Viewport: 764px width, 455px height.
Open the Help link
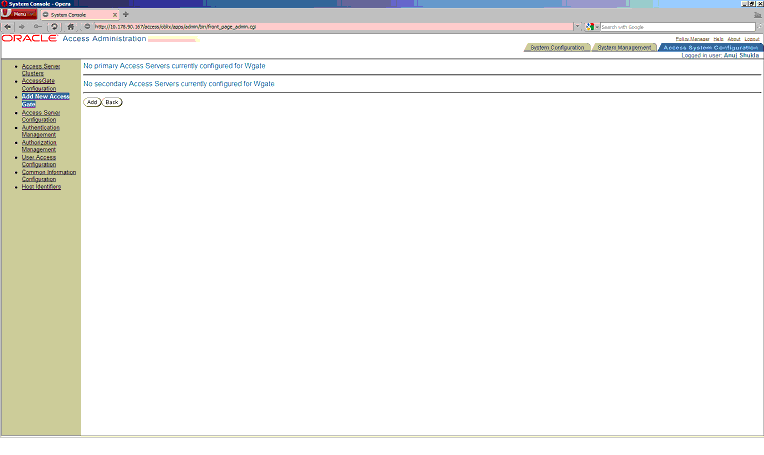718,39
